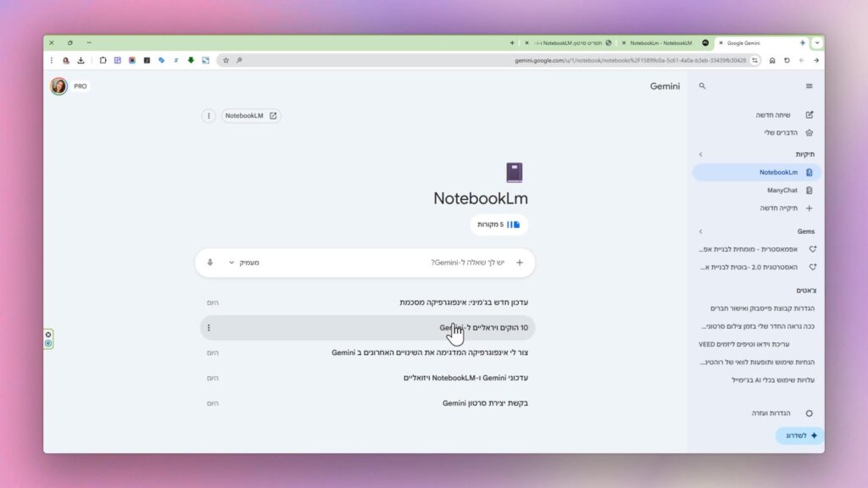Open conversation צור לי אינפוגרפיקה המדגימה
Image resolution: width=868 pixels, height=488 pixels.
(x=367, y=353)
